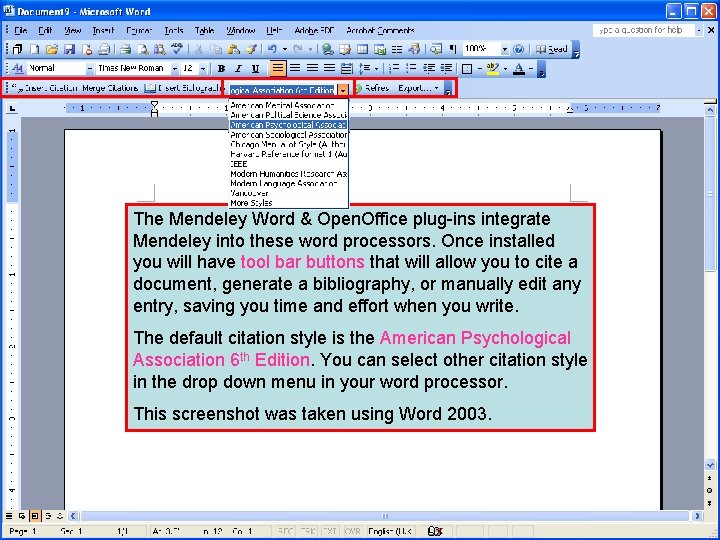Activate the Format Painter brush
Screen dimensions: 720x540
tap(251, 49)
